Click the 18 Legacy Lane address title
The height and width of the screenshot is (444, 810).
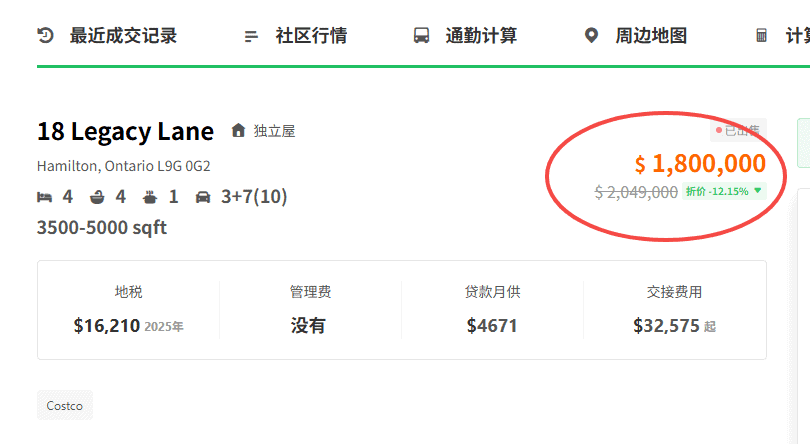(x=125, y=131)
